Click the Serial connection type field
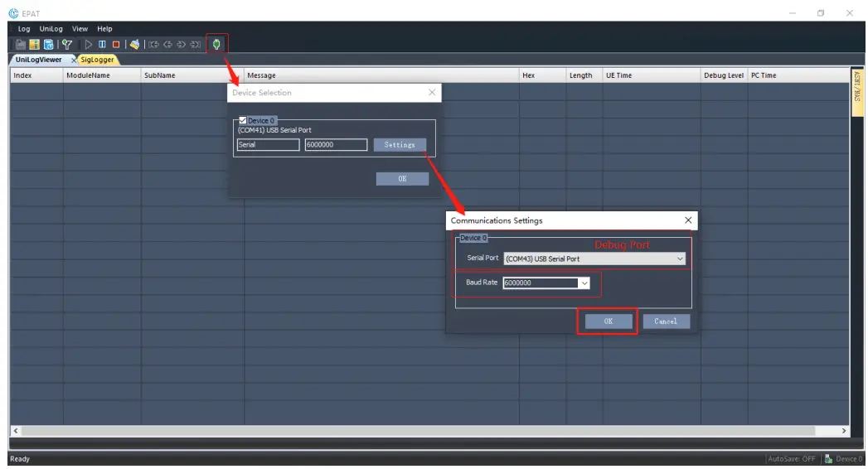 pos(268,145)
